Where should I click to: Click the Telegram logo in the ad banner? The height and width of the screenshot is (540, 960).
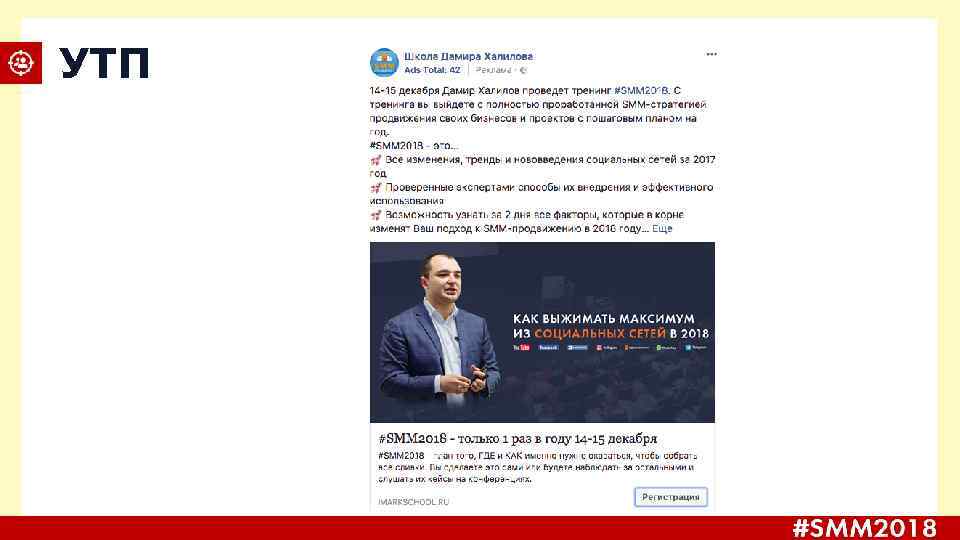[x=696, y=348]
